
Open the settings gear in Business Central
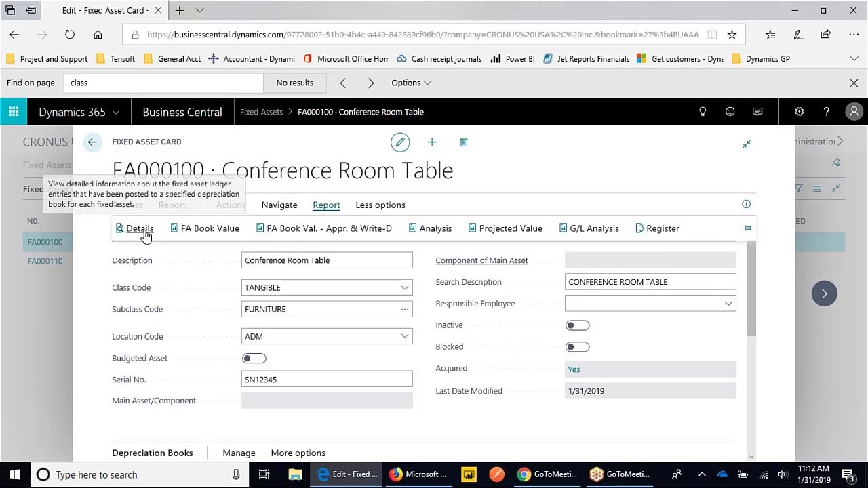pyautogui.click(x=799, y=112)
